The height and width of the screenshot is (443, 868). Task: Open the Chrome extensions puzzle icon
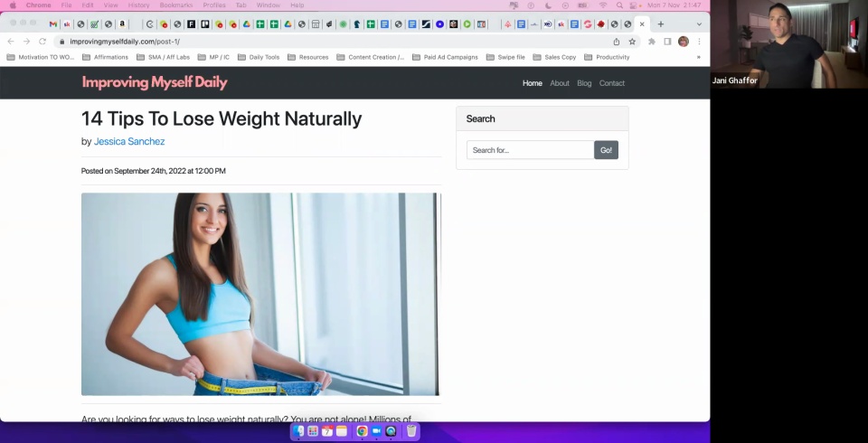pos(652,42)
